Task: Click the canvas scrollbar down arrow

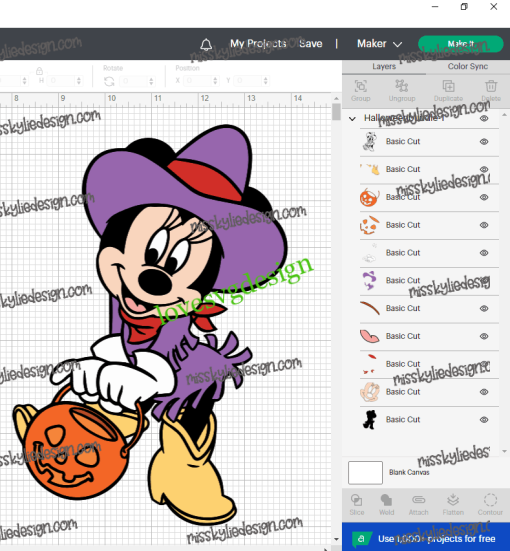Action: tap(336, 539)
